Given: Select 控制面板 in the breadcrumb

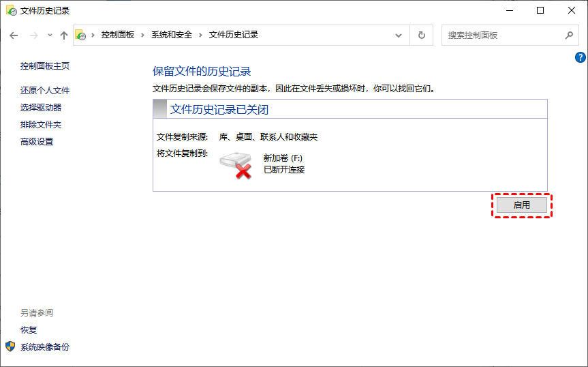Looking at the screenshot, I should coord(118,35).
